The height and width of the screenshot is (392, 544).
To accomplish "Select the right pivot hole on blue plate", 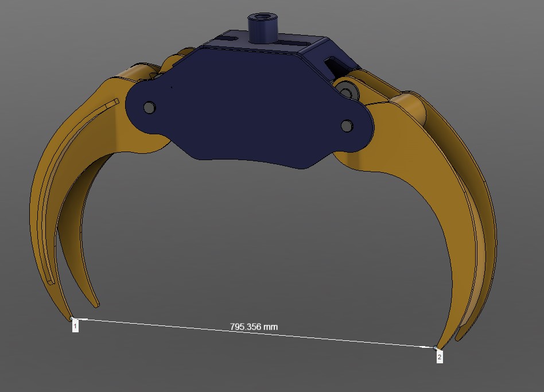I will (347, 125).
